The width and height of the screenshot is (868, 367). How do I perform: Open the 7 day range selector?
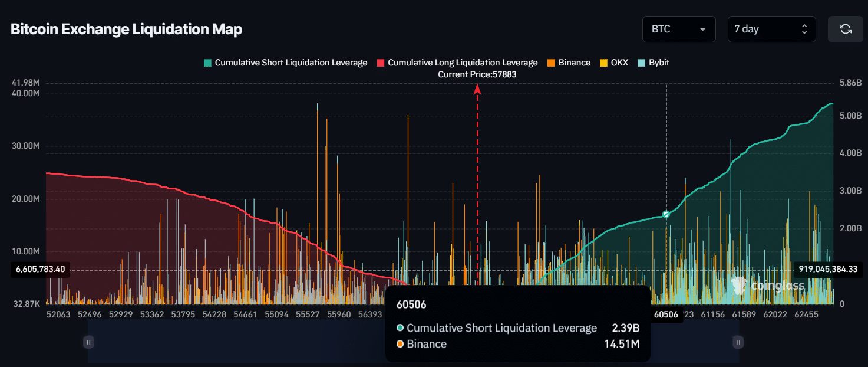click(x=771, y=29)
